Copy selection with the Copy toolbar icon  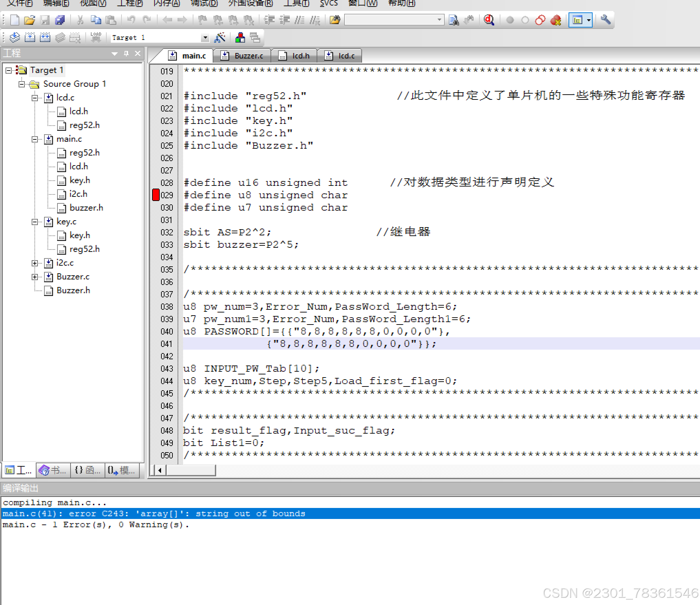(x=96, y=20)
